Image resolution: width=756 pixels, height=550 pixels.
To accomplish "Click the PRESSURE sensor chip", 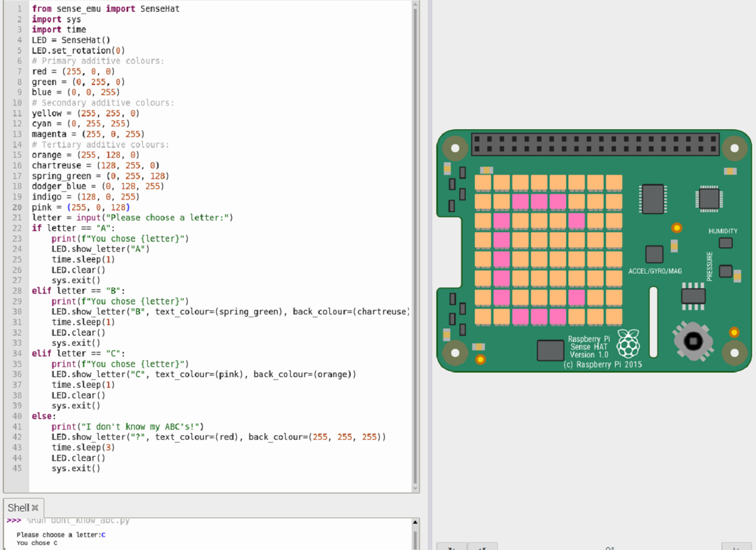I will 725,271.
